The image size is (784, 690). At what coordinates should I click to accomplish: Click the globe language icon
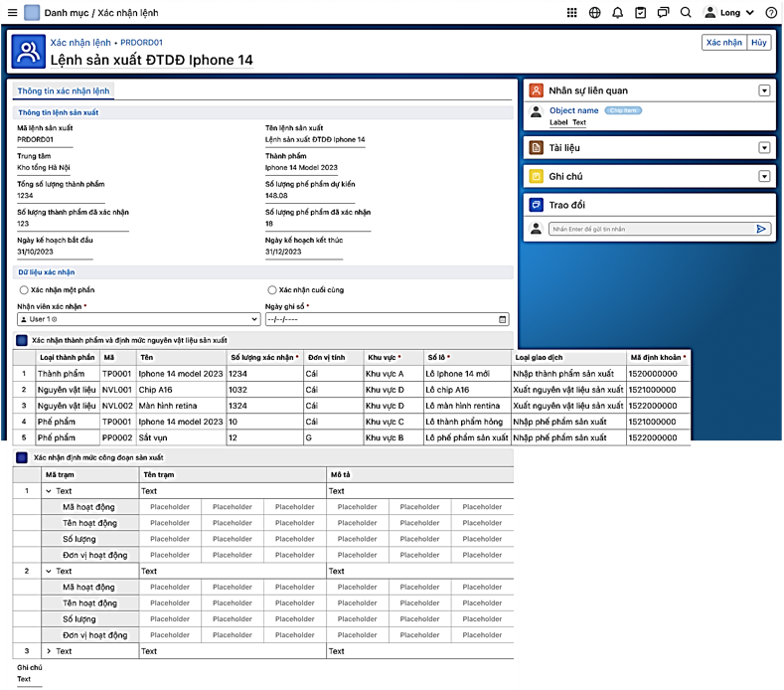594,13
